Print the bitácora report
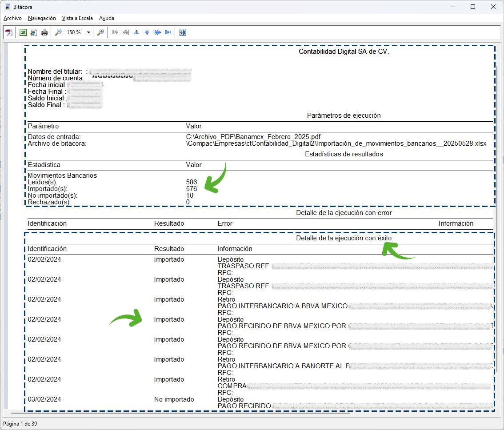The image size is (504, 430). click(x=44, y=32)
